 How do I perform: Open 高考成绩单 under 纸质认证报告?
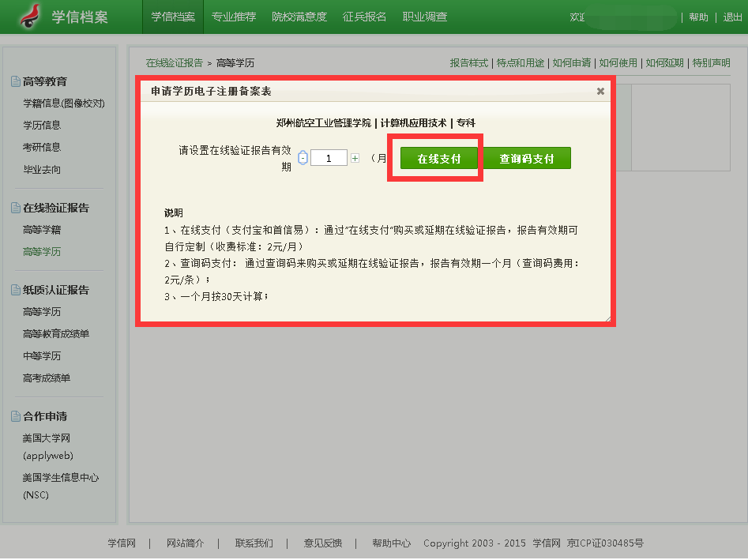click(47, 378)
